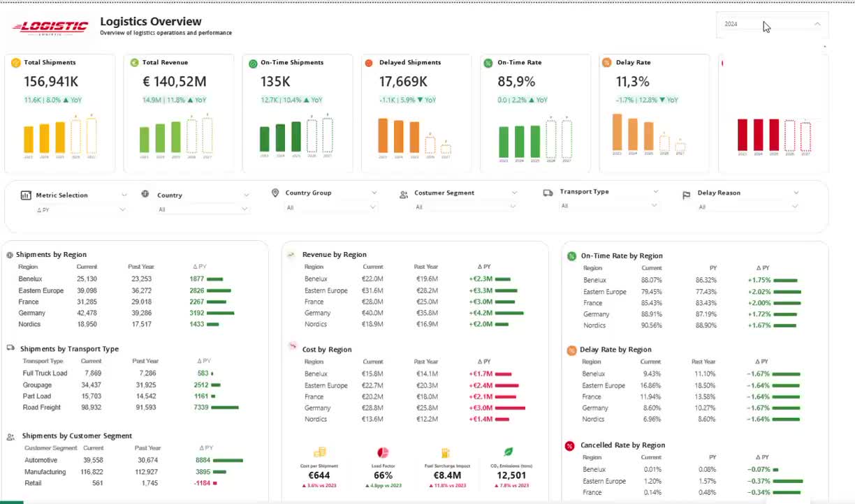Click the Fuel Surcharge Impact pump icon

coord(446,453)
